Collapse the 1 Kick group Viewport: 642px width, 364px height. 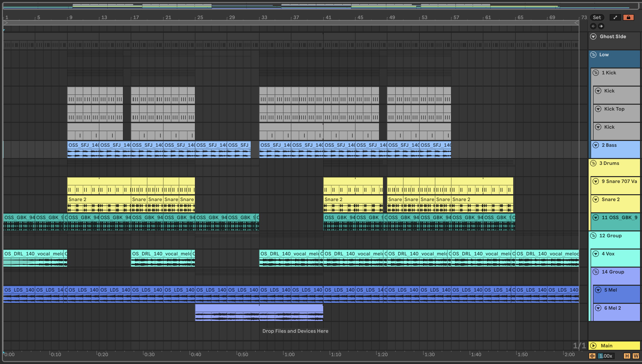596,73
